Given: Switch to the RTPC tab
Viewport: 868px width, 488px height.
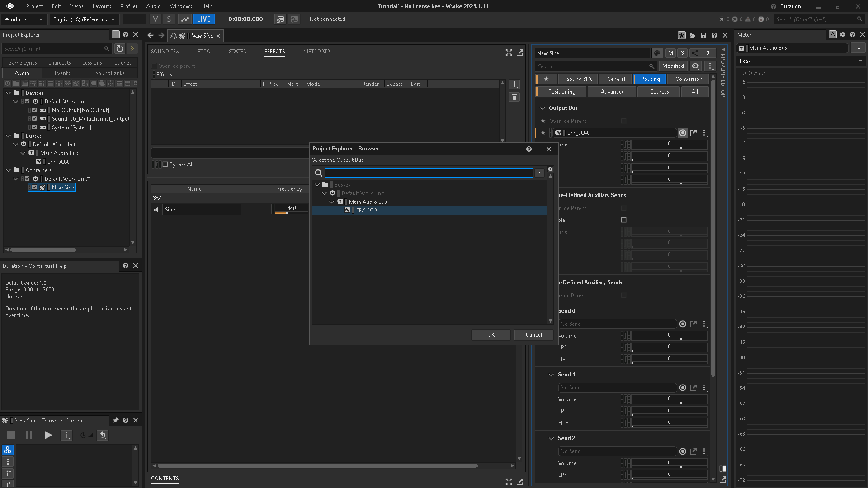Looking at the screenshot, I should click(204, 52).
